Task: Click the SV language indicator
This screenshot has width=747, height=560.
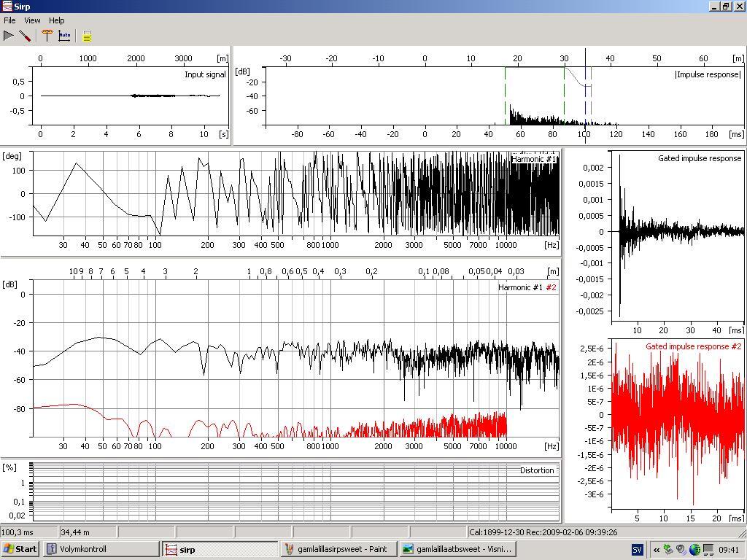Action: coord(637,550)
